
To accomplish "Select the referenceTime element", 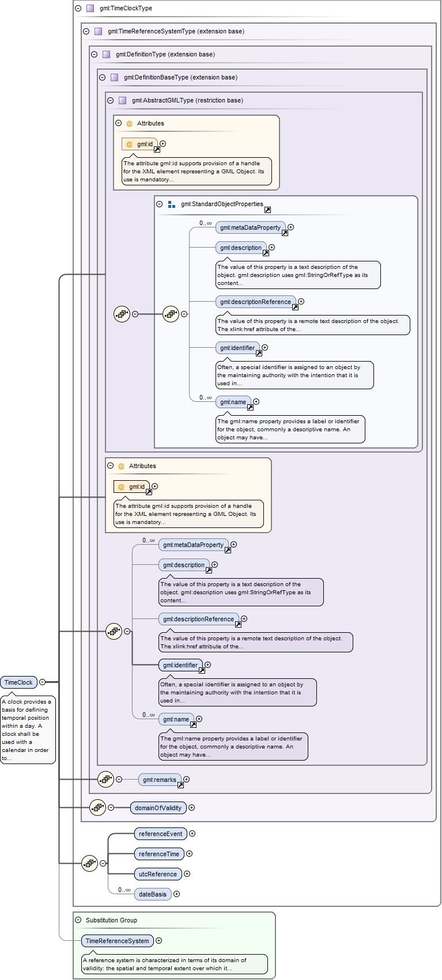I will (x=158, y=854).
